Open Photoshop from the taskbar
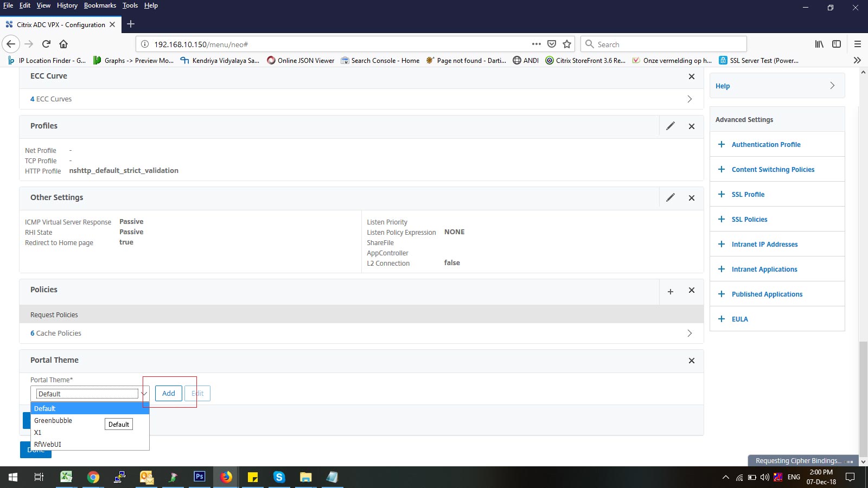The height and width of the screenshot is (488, 868). (x=199, y=477)
